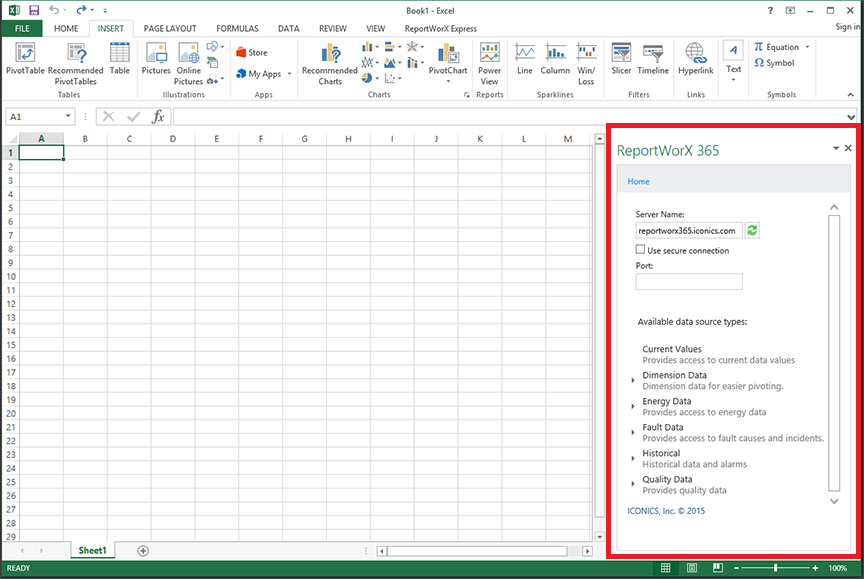Open the ReportWorX Express tab
Image resolution: width=864 pixels, height=579 pixels.
point(441,29)
